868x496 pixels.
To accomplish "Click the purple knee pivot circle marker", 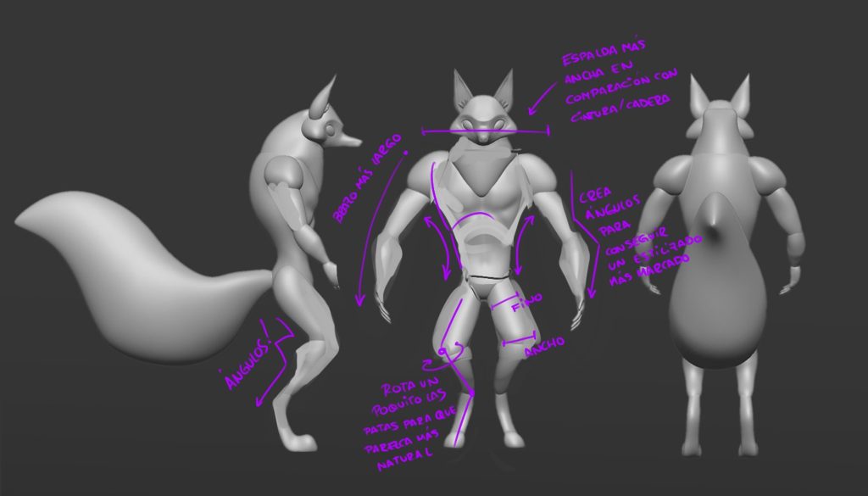I will (442, 352).
